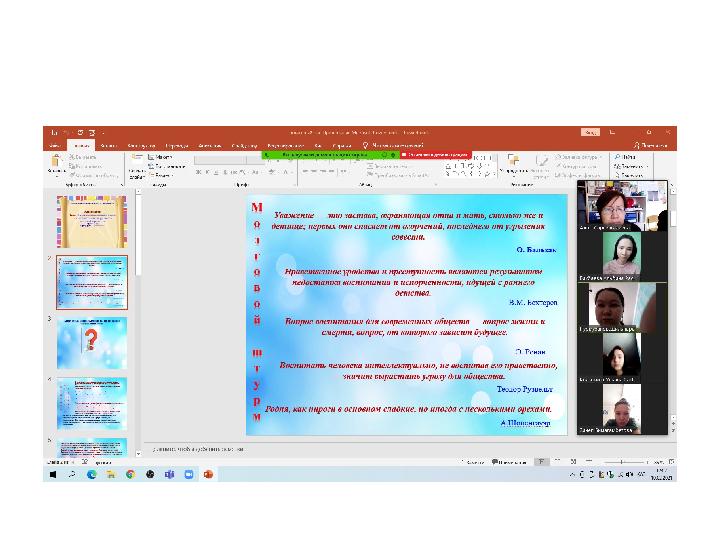Click the Save icon in quick access toolbar

point(55,132)
